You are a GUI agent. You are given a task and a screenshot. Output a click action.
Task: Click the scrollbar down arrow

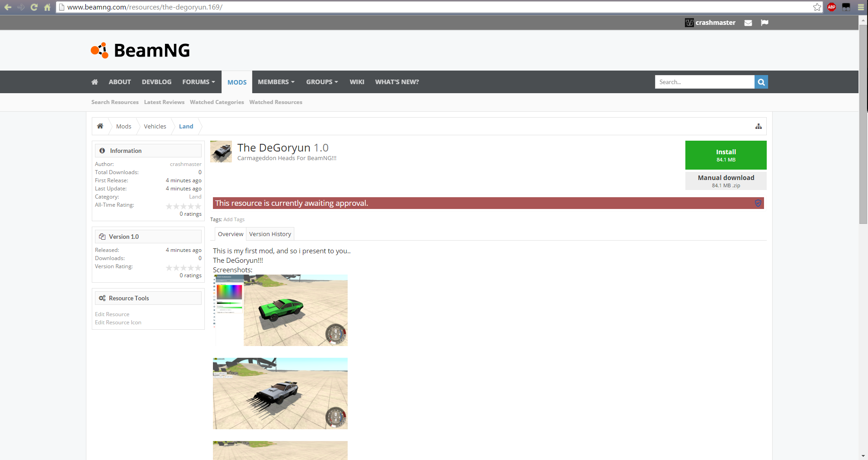[863, 456]
